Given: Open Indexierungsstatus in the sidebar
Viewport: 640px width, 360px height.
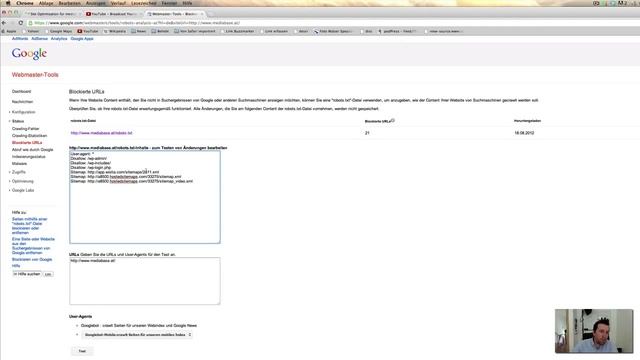Looking at the screenshot, I should [x=29, y=157].
